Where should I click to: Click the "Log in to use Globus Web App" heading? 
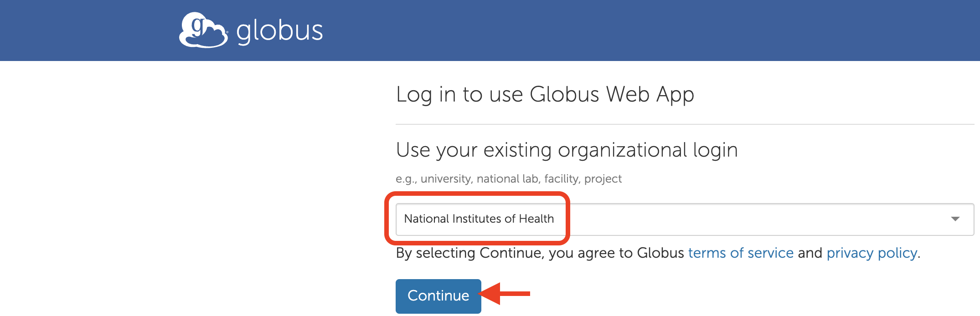pyautogui.click(x=545, y=95)
